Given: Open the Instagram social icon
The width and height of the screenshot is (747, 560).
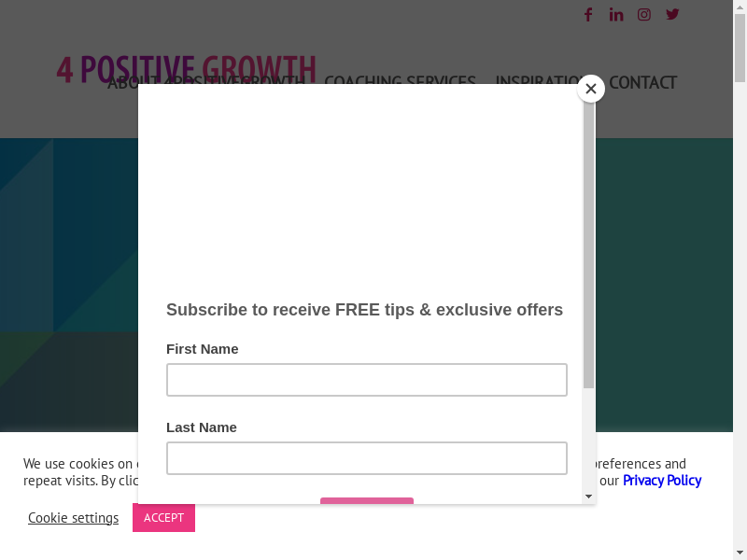Looking at the screenshot, I should pyautogui.click(x=644, y=14).
